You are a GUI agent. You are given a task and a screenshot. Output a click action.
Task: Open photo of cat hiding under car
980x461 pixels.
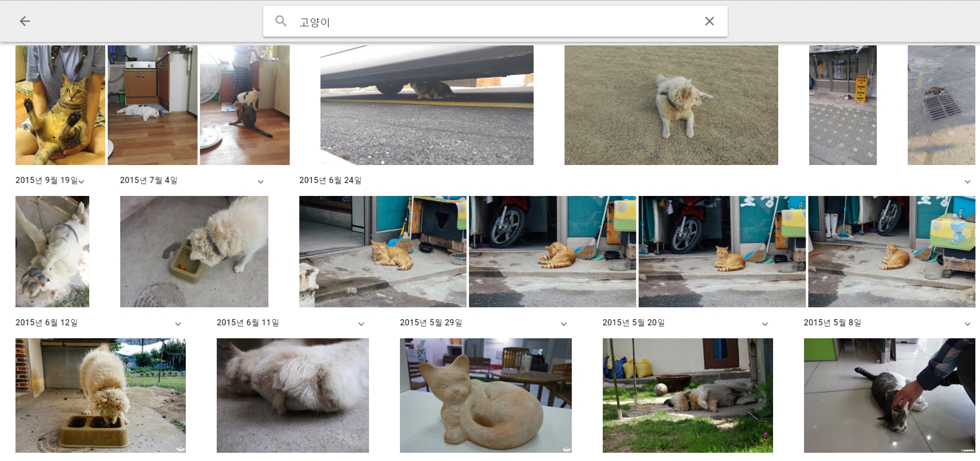click(427, 105)
